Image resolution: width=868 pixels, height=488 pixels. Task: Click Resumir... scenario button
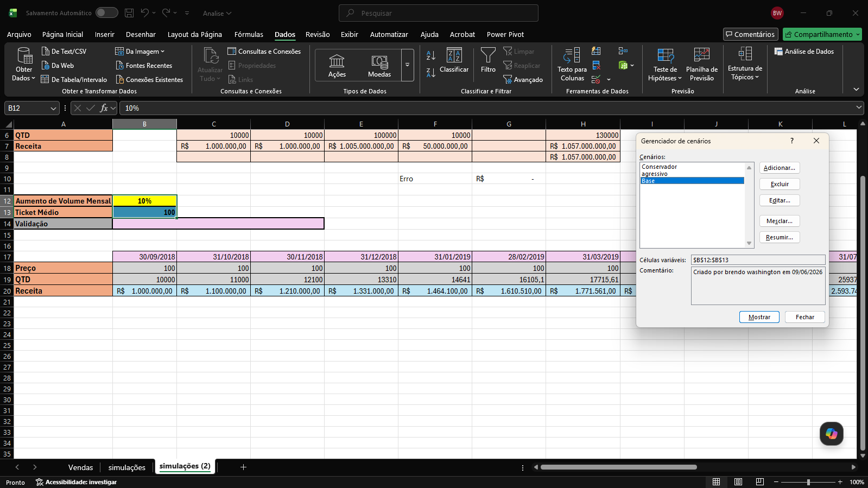click(x=779, y=237)
